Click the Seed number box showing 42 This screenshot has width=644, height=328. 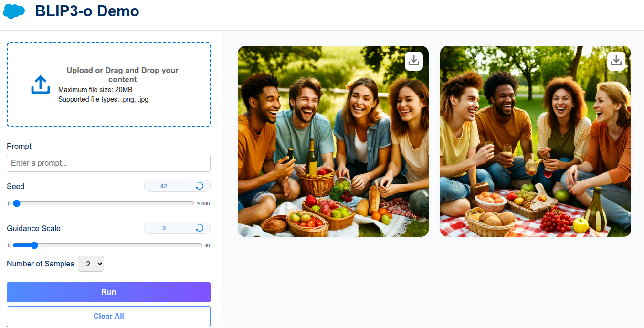tap(165, 186)
